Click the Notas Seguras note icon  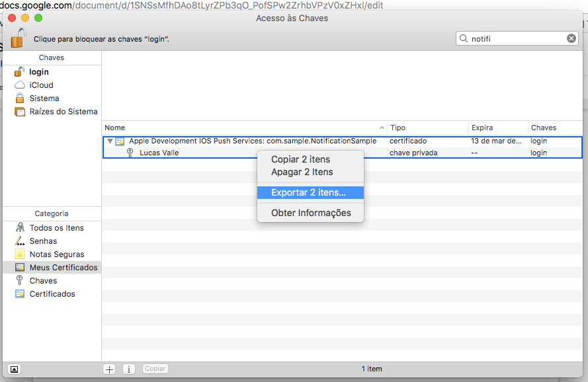coord(20,254)
